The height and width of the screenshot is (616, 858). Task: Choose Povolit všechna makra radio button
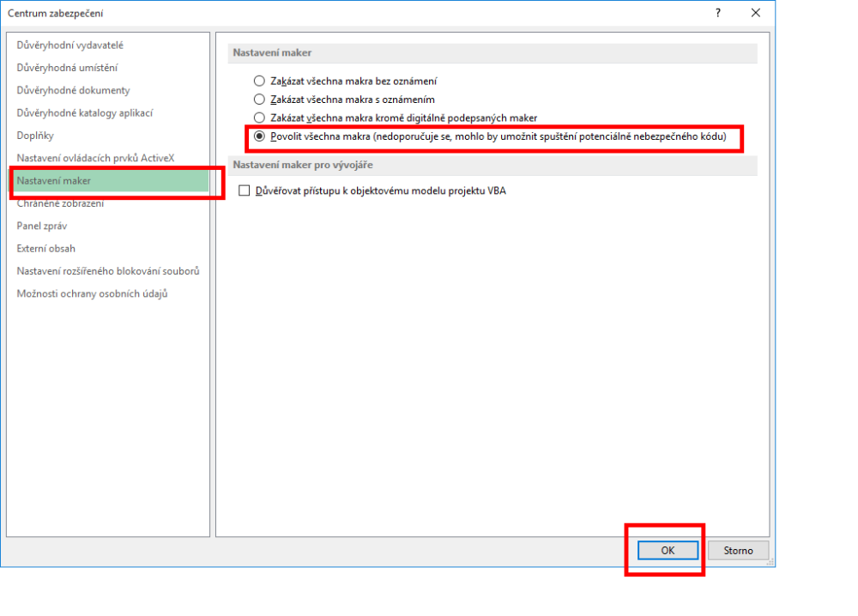click(259, 136)
